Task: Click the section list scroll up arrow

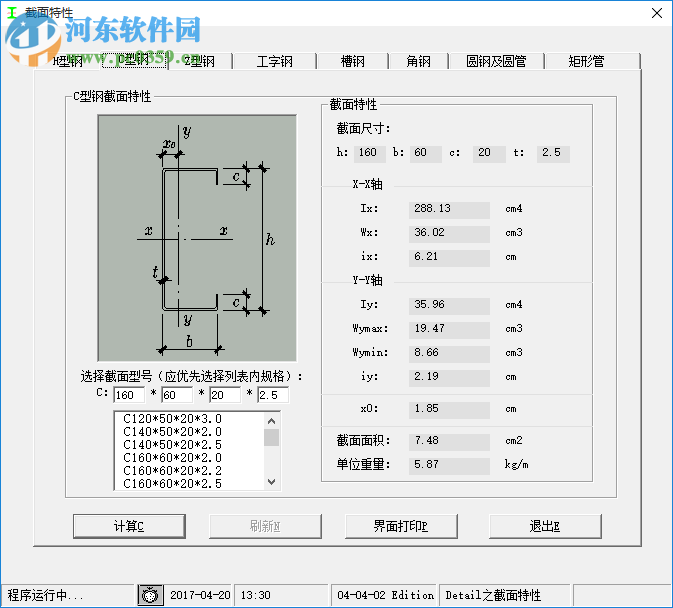Action: tap(271, 421)
